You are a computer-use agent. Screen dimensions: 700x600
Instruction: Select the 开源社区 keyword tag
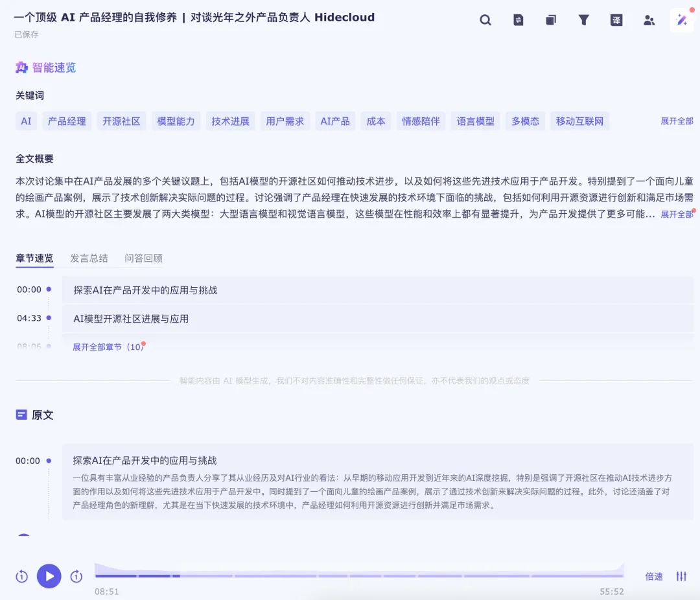[121, 121]
